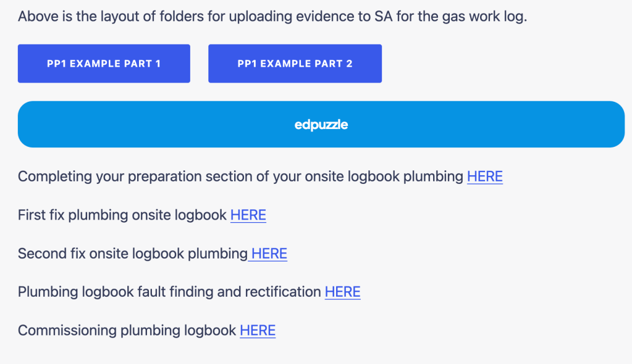The image size is (632, 364).
Task: Follow the HERE link for preparation section
Action: (x=484, y=177)
